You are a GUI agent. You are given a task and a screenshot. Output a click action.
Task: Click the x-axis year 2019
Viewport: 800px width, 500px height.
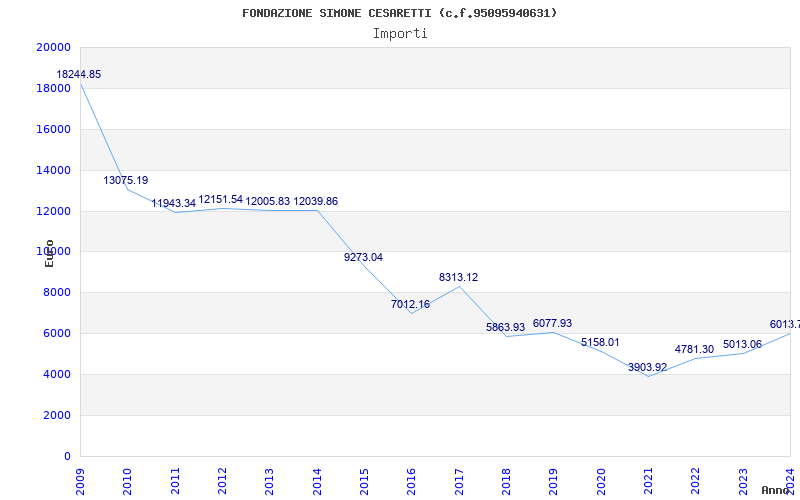point(554,481)
